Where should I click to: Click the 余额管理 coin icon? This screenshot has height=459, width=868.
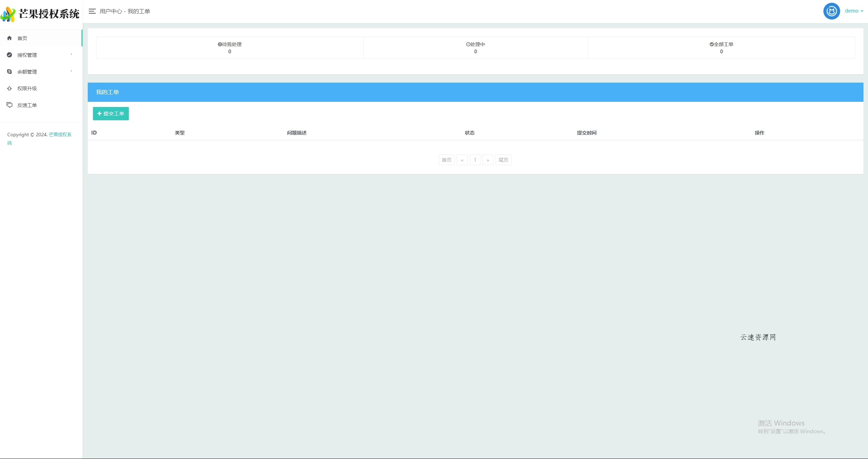click(x=9, y=71)
